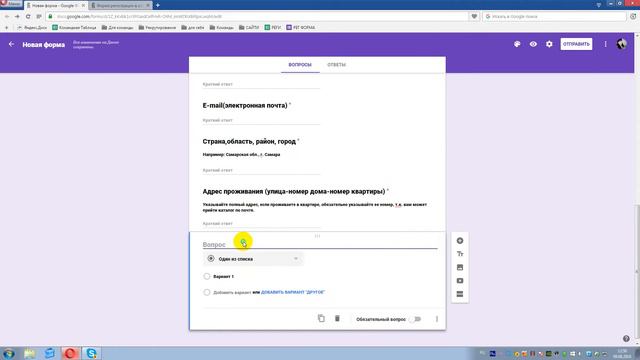Click the browser forward arrow
The height and width of the screenshot is (360, 640).
(x=17, y=16)
